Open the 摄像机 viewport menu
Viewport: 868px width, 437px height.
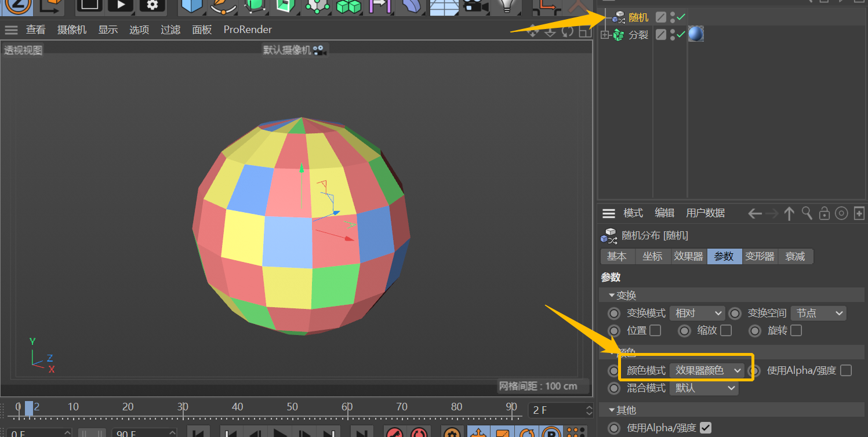72,30
